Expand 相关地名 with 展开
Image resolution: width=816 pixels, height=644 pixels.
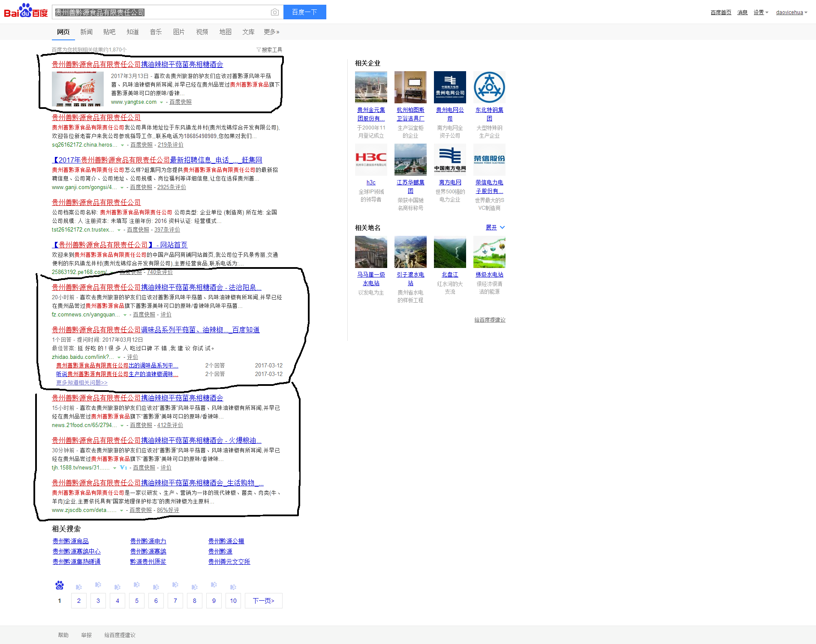click(495, 228)
